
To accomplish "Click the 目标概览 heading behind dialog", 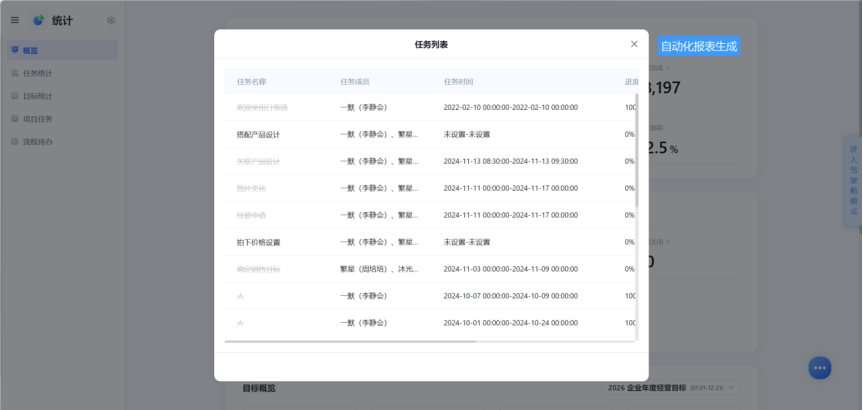I will (x=259, y=388).
